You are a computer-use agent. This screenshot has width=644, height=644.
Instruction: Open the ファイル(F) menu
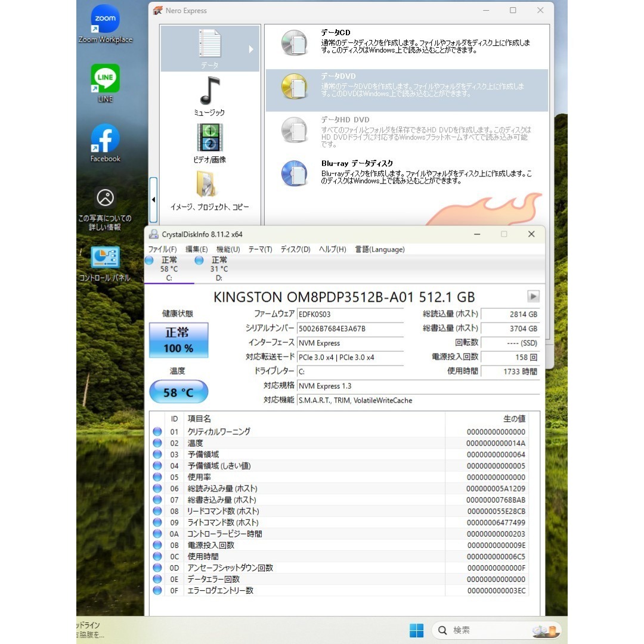click(x=162, y=249)
